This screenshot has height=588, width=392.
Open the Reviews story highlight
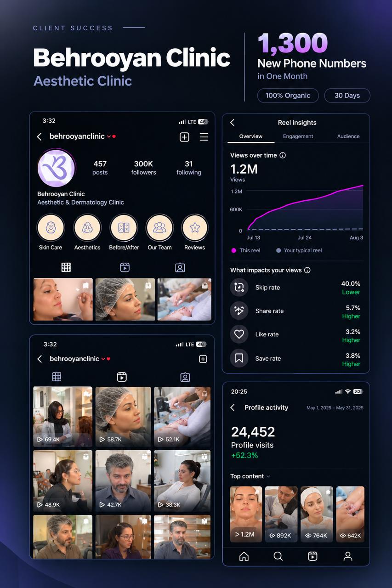coord(195,228)
